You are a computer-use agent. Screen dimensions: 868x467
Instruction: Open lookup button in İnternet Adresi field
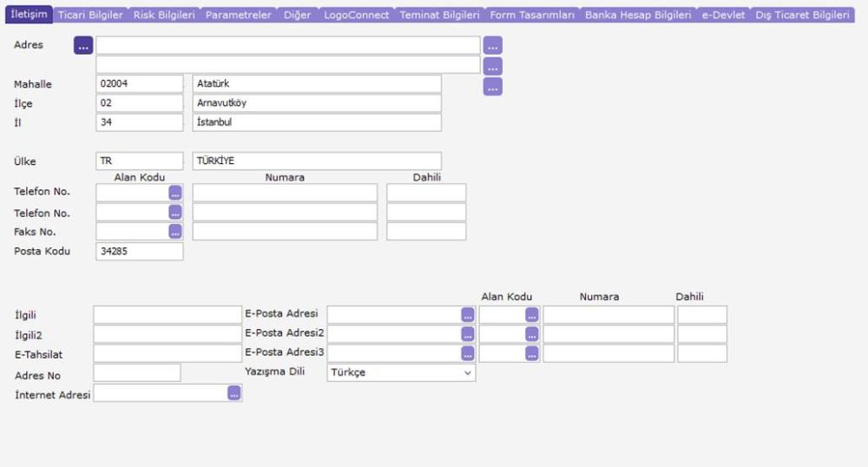(x=234, y=393)
